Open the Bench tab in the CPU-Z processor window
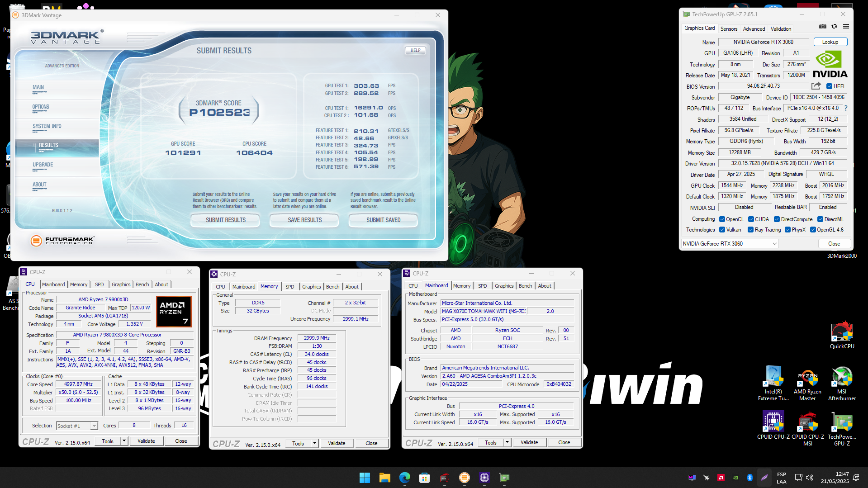This screenshot has height=488, width=868. [x=142, y=284]
